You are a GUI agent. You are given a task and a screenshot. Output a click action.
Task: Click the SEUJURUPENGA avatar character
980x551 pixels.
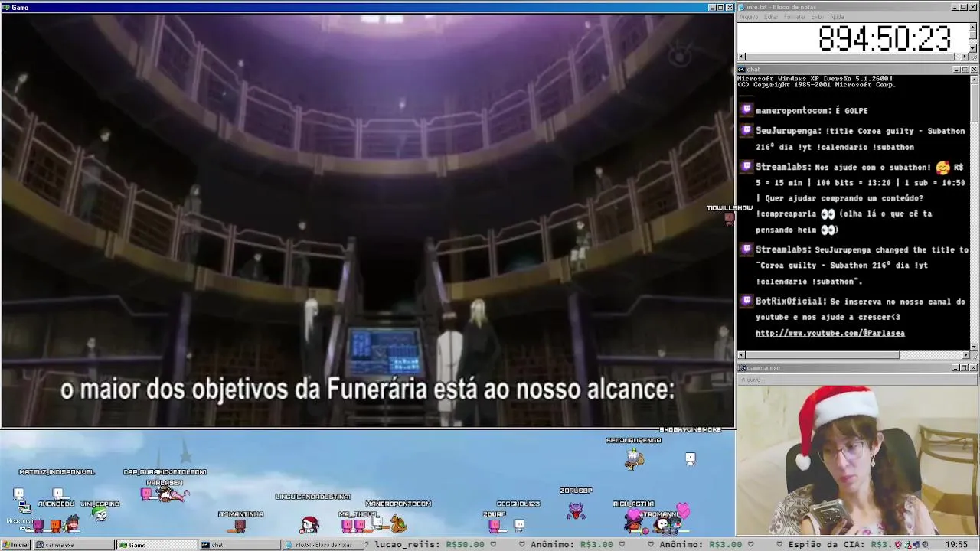634,458
